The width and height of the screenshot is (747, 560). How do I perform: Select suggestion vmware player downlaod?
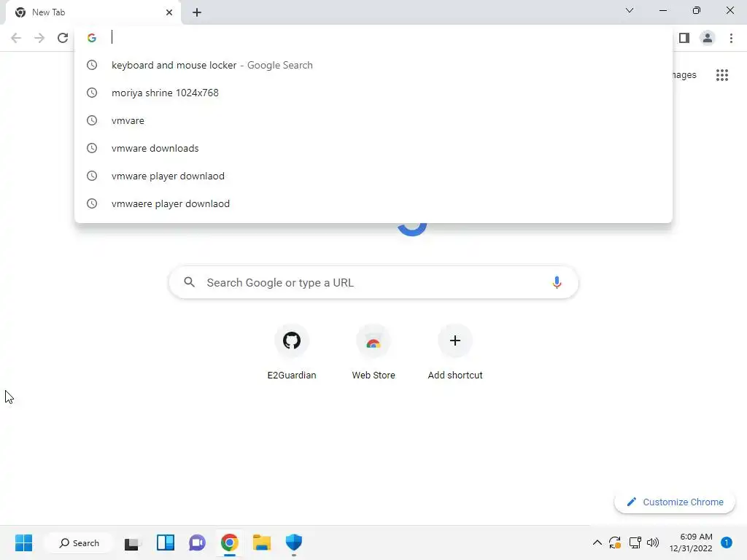tap(373, 176)
